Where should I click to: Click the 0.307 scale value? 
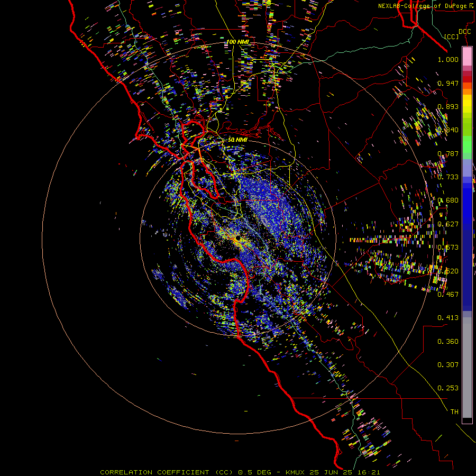point(448,364)
